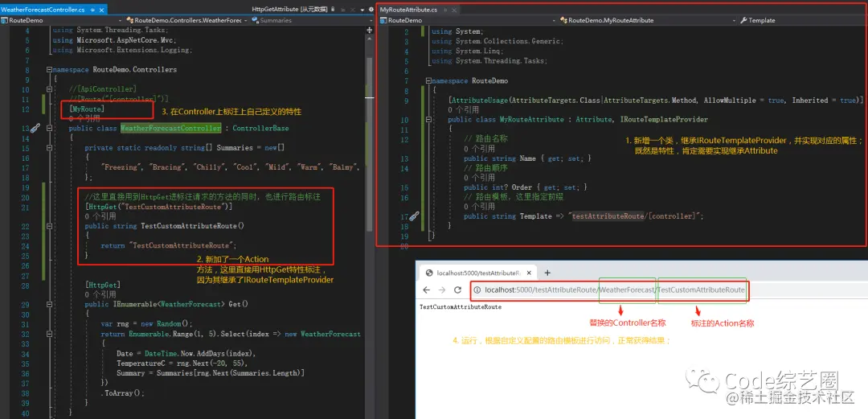This screenshot has height=419, width=868.
Task: Open RouteDemo project dropdown in left editor
Action: point(61,20)
